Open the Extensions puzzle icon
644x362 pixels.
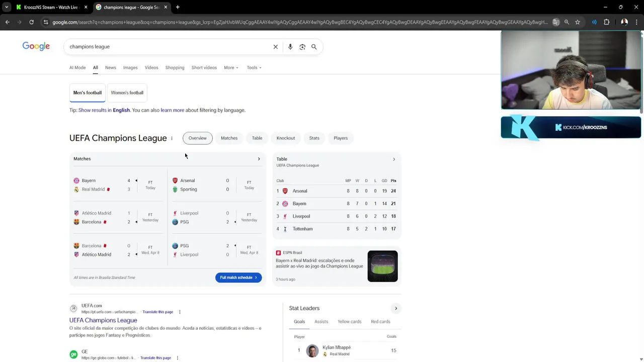[606, 22]
